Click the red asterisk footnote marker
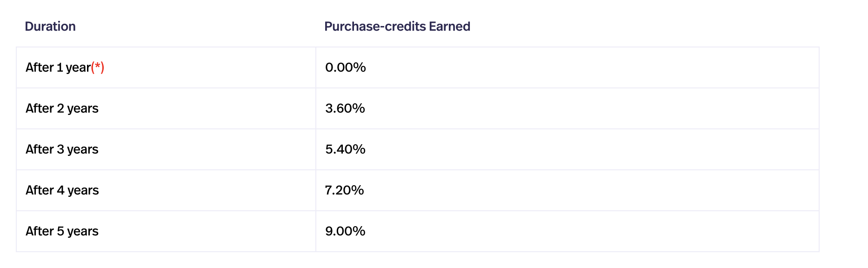The image size is (868, 268). [x=98, y=67]
